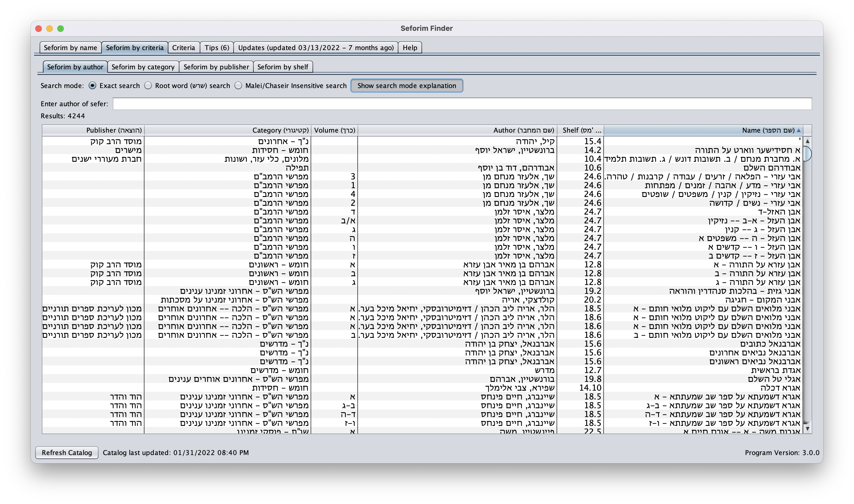This screenshot has width=854, height=504.
Task: Click the table's vertical scrollbar thumb
Action: [x=808, y=154]
